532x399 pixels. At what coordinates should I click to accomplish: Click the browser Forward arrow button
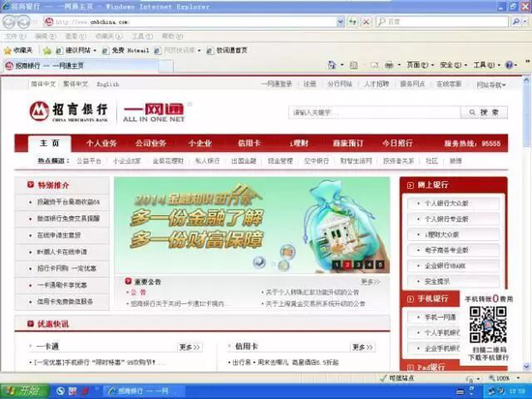(x=24, y=22)
